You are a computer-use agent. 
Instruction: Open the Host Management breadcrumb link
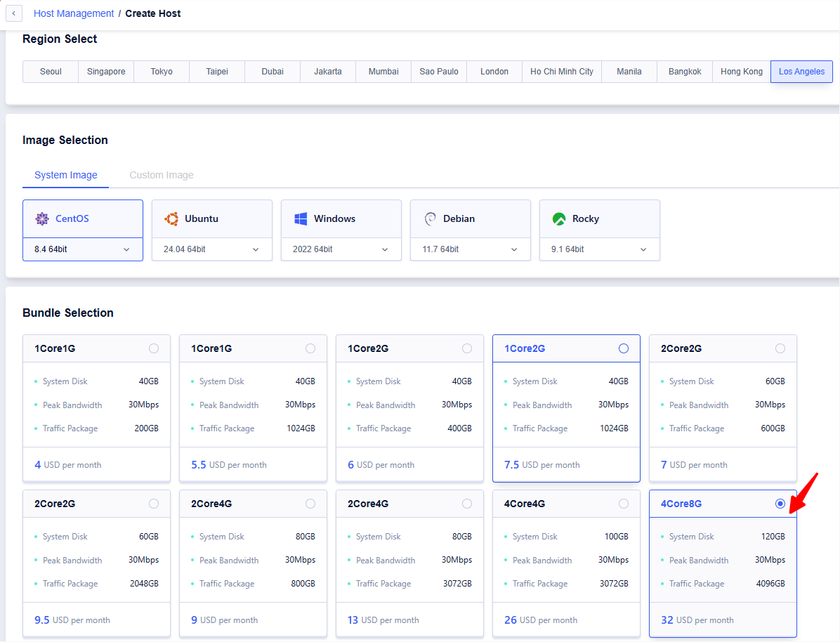click(x=74, y=13)
